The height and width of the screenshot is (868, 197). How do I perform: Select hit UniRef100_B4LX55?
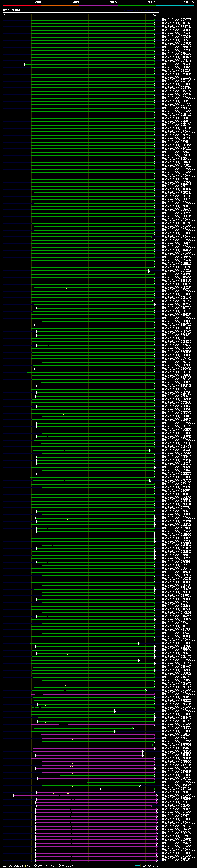coord(177,305)
